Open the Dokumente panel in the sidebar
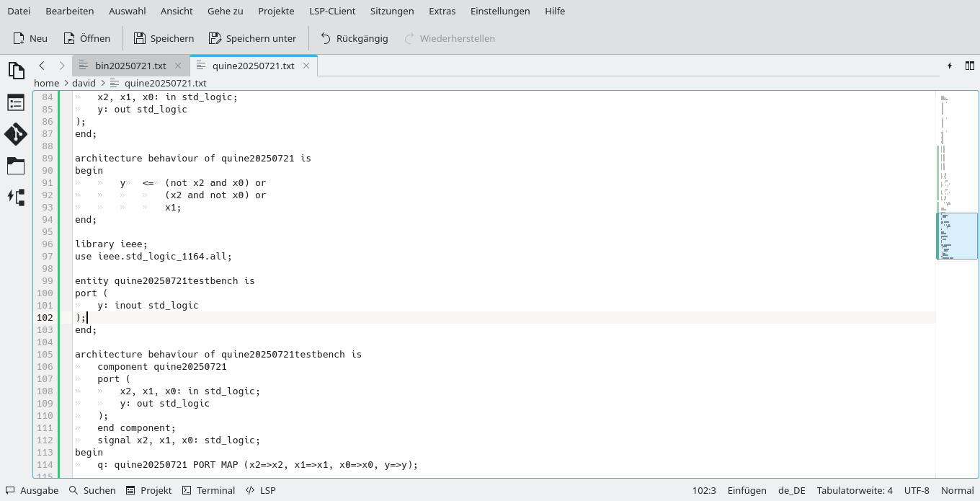The image size is (980, 501). point(16,70)
